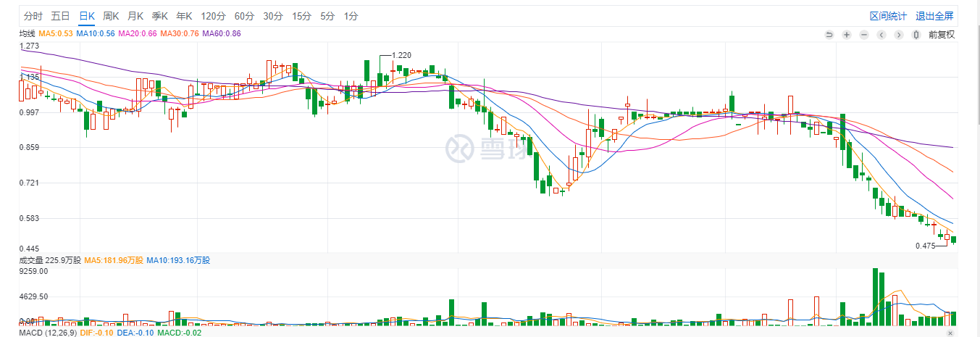Open the 前复权 adjustment dropdown
The height and width of the screenshot is (337, 980).
941,34
